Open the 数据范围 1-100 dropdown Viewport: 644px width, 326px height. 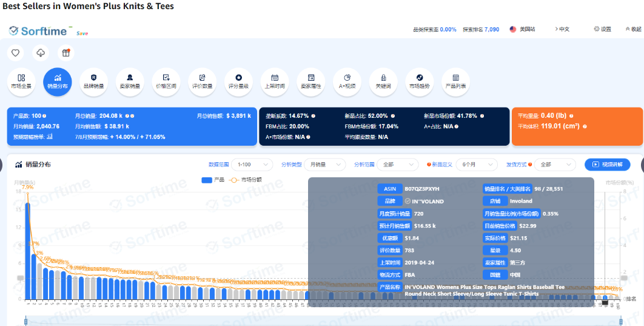pyautogui.click(x=252, y=165)
